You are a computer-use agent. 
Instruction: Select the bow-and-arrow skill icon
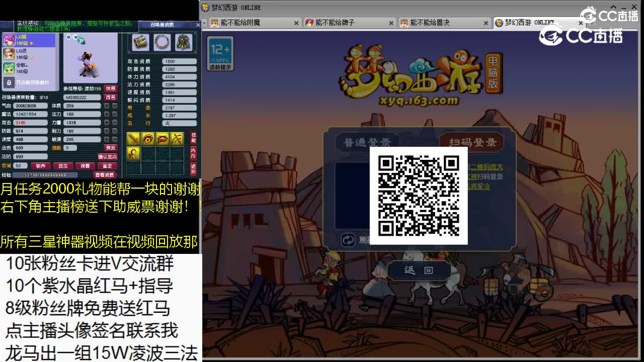click(x=177, y=139)
